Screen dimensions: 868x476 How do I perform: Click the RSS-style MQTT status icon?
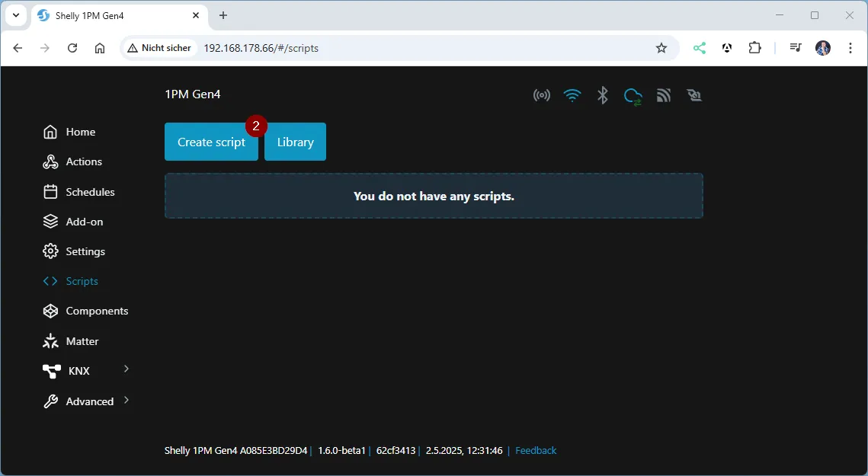pyautogui.click(x=664, y=95)
